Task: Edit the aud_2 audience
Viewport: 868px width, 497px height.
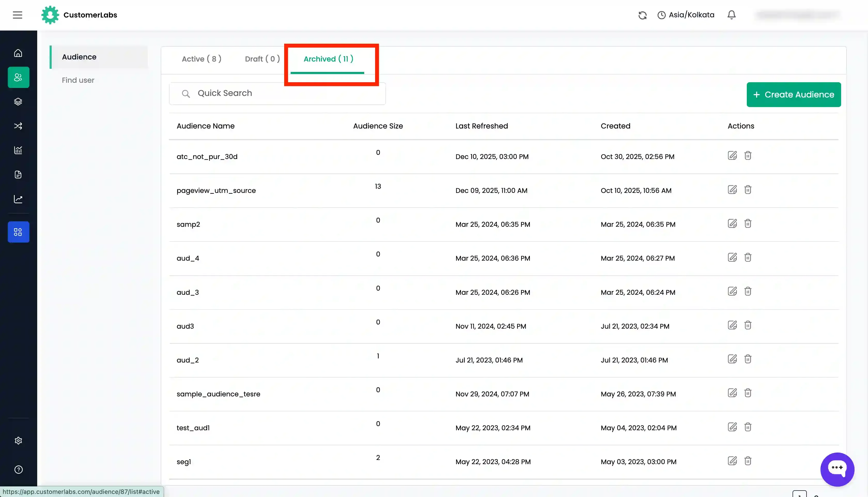Action: (732, 359)
